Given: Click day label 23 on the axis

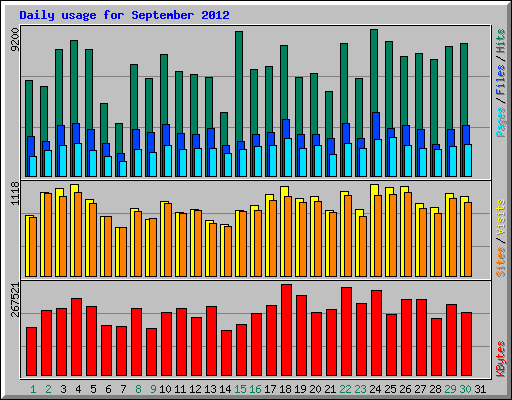Looking at the screenshot, I should click(360, 389).
